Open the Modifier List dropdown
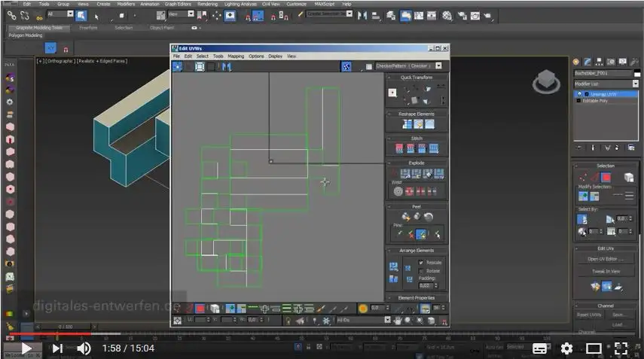The image size is (644, 359). [636, 84]
